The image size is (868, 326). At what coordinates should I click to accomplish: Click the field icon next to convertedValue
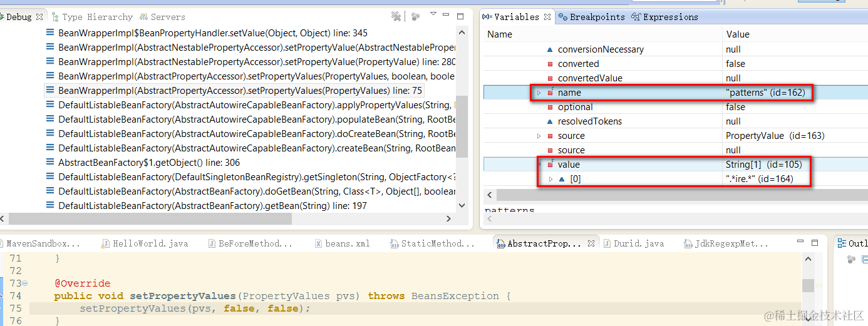coord(550,78)
